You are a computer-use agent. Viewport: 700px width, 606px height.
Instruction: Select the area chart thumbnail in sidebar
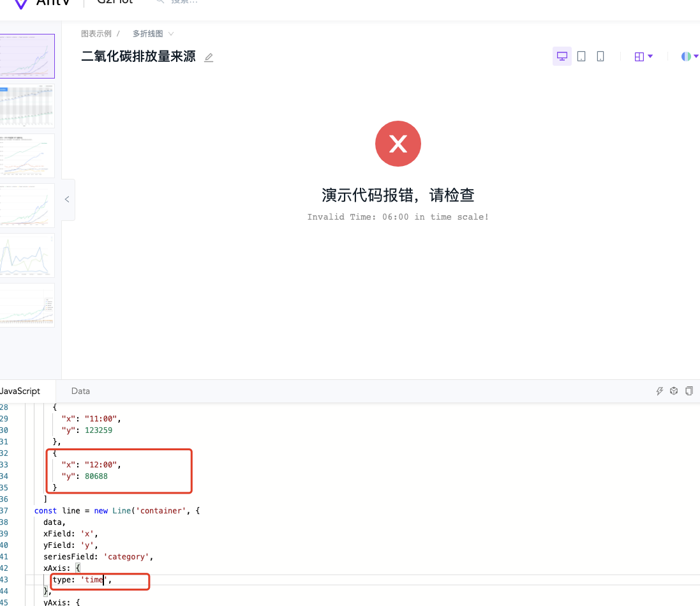[x=27, y=255]
